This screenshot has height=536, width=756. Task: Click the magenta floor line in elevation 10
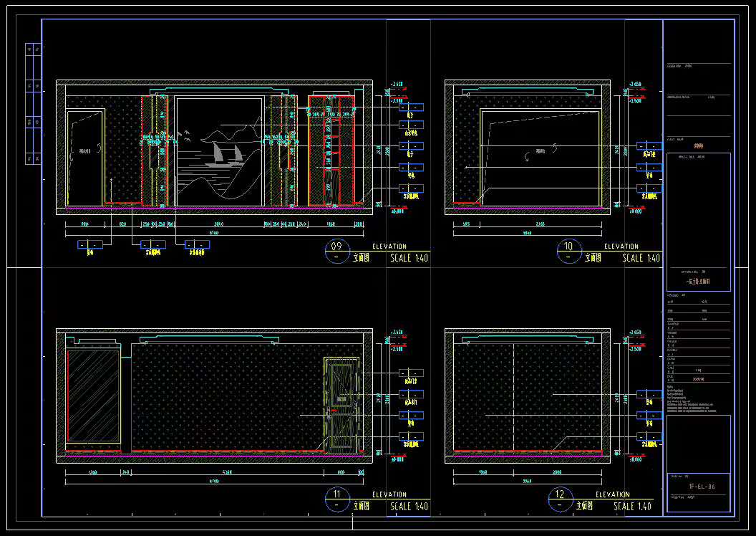pyautogui.click(x=528, y=209)
